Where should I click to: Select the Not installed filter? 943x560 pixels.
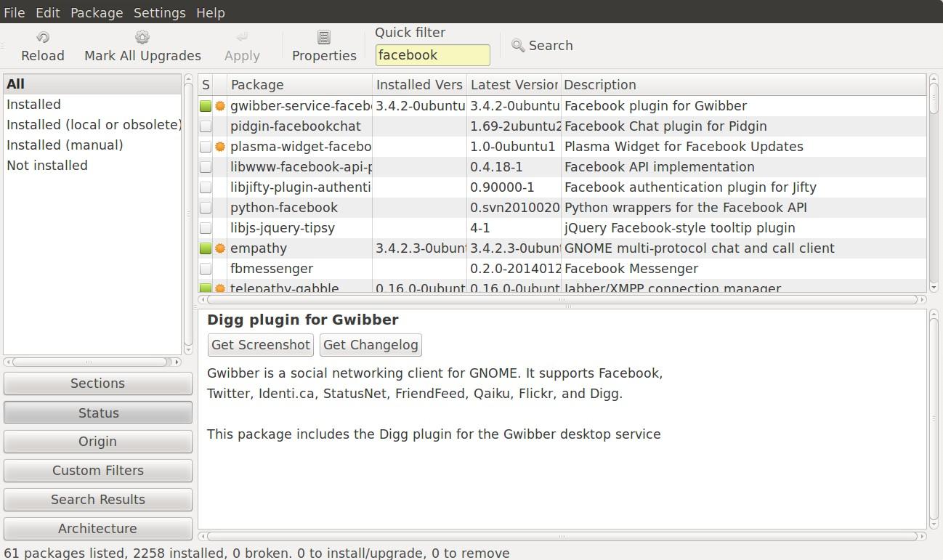[x=92, y=166]
